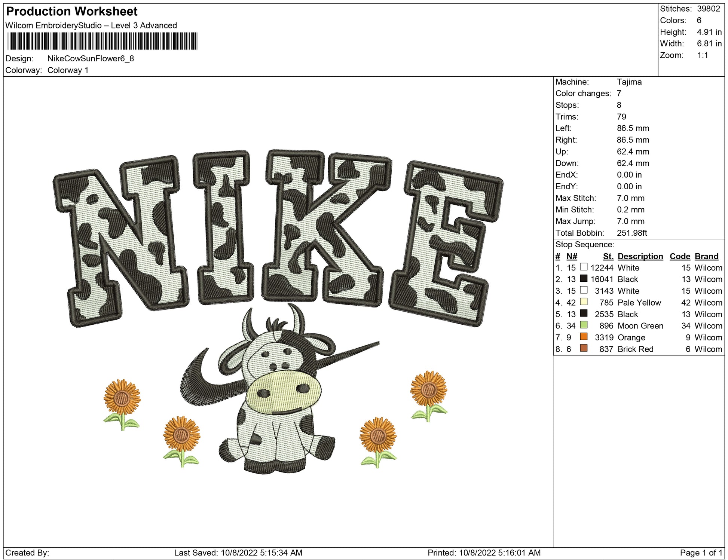The height and width of the screenshot is (560, 728).
Task: Click the Brand column header
Action: 706,256
